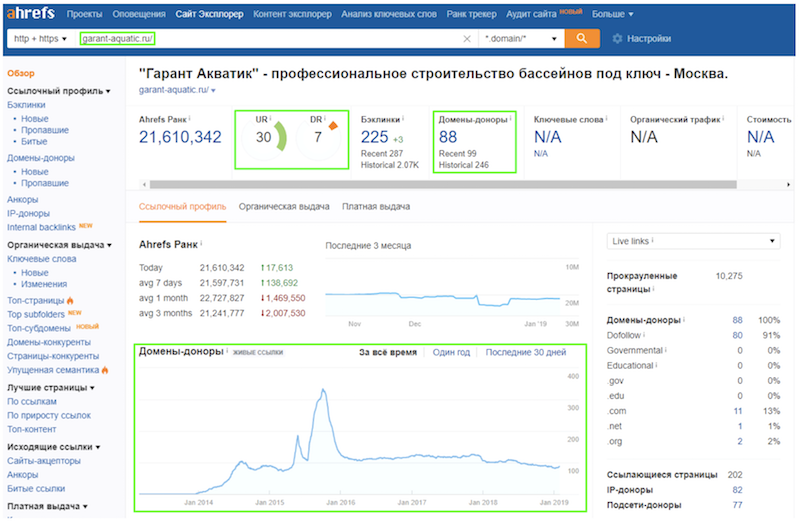Viewport: 800px width, 529px height.
Task: Switch to the Ссылочный профиль tab
Action: tap(182, 207)
